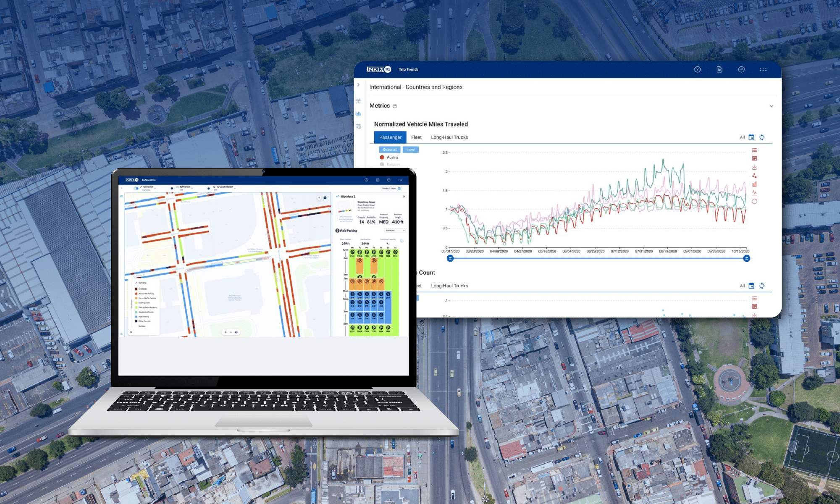The width and height of the screenshot is (840, 504).
Task: Open apps grid in Trip Trends header
Action: click(763, 69)
